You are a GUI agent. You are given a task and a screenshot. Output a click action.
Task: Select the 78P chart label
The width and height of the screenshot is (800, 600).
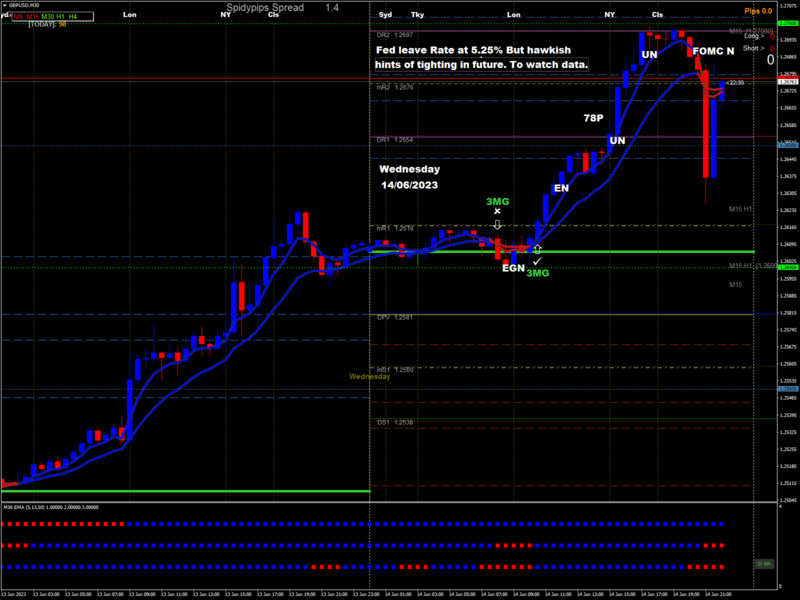[x=593, y=118]
